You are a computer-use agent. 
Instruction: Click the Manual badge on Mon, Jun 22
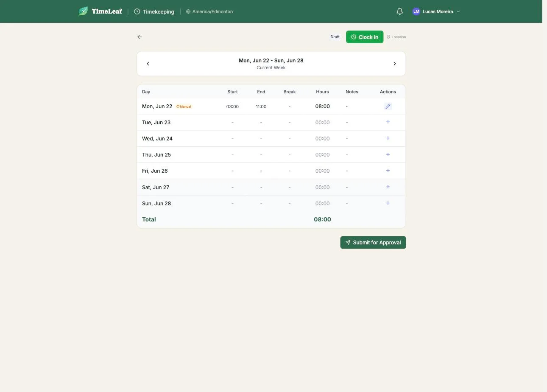184,106
